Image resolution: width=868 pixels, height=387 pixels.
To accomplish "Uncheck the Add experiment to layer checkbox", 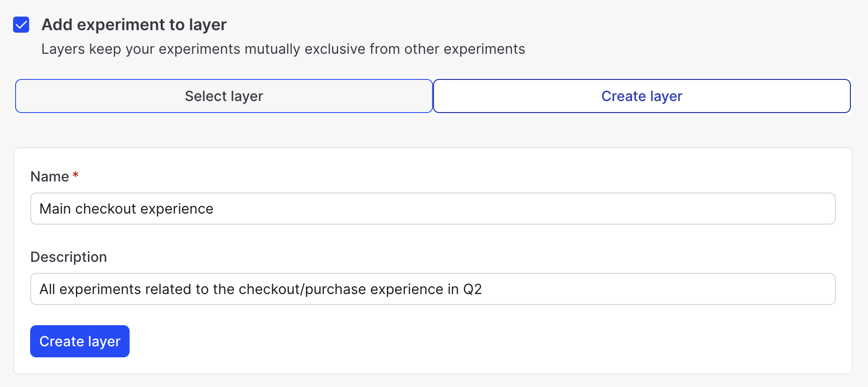I will 21,25.
